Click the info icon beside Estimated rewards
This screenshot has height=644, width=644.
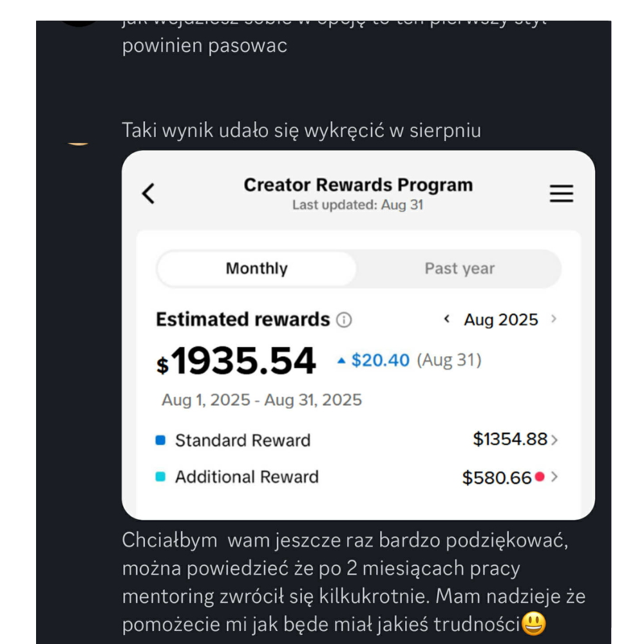pos(345,320)
